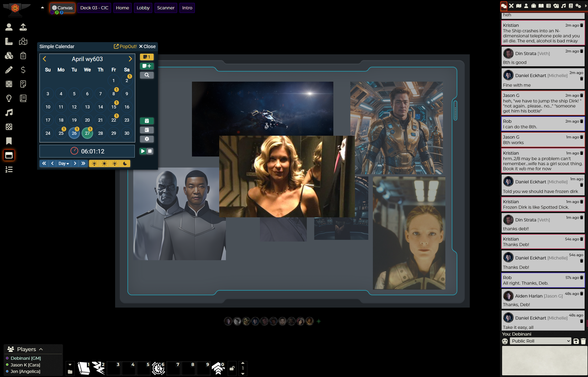Select April 8 in the calendar
Image resolution: width=588 pixels, height=377 pixels.
(113, 94)
